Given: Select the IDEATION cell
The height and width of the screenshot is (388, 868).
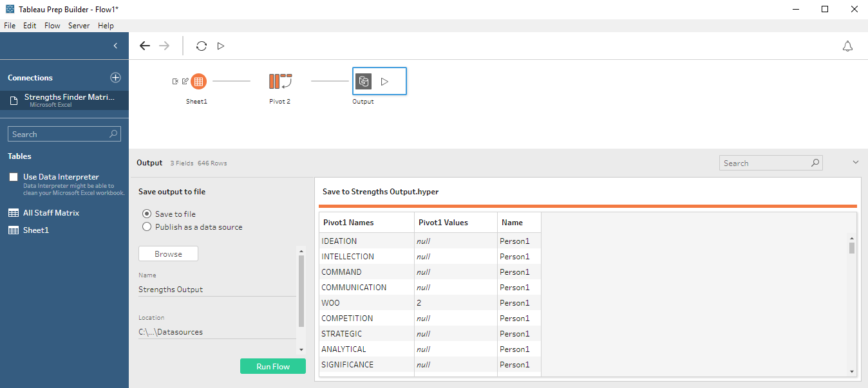Looking at the screenshot, I should coord(366,241).
